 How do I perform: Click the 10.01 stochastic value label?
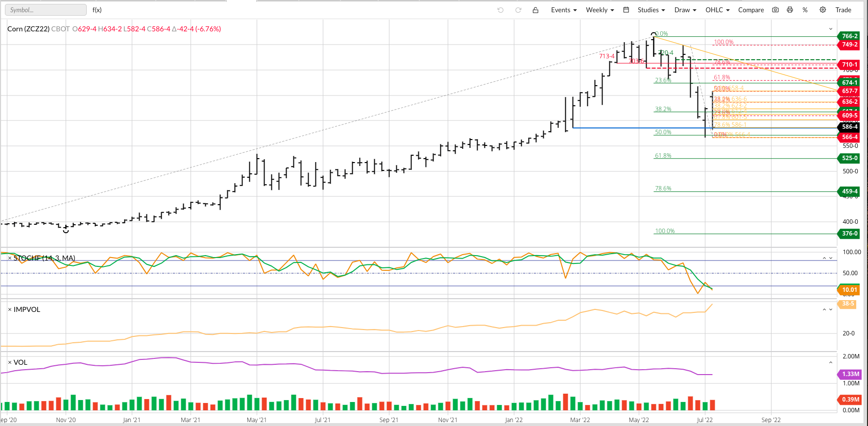(849, 290)
